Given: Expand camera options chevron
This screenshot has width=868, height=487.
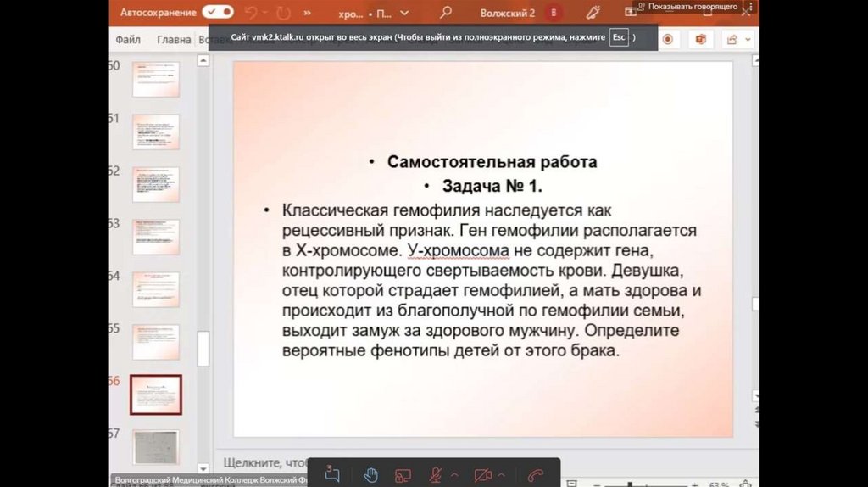Looking at the screenshot, I should click(x=501, y=475).
